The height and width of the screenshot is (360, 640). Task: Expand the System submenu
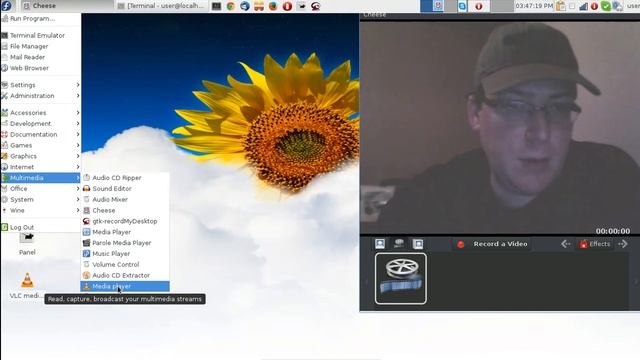pyautogui.click(x=41, y=200)
